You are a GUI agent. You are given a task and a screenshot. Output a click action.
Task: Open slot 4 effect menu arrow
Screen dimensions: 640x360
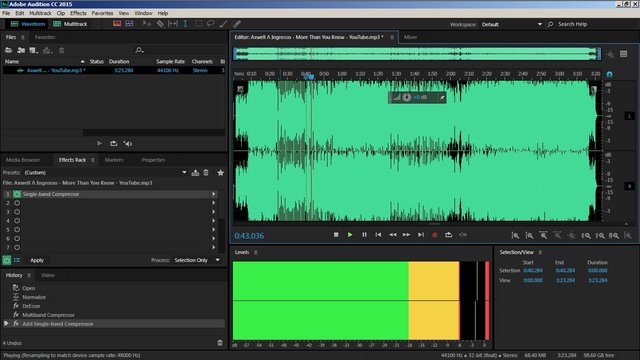(213, 221)
